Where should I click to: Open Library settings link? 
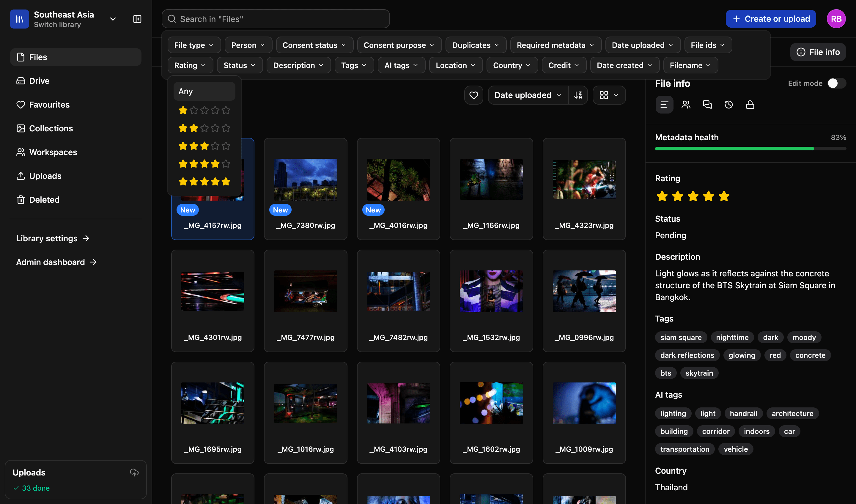point(53,238)
